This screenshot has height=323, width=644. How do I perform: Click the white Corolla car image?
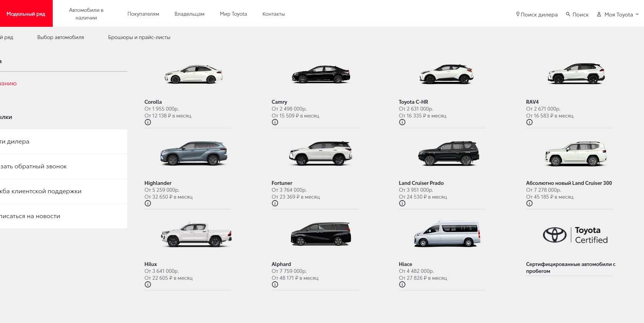[x=194, y=74]
